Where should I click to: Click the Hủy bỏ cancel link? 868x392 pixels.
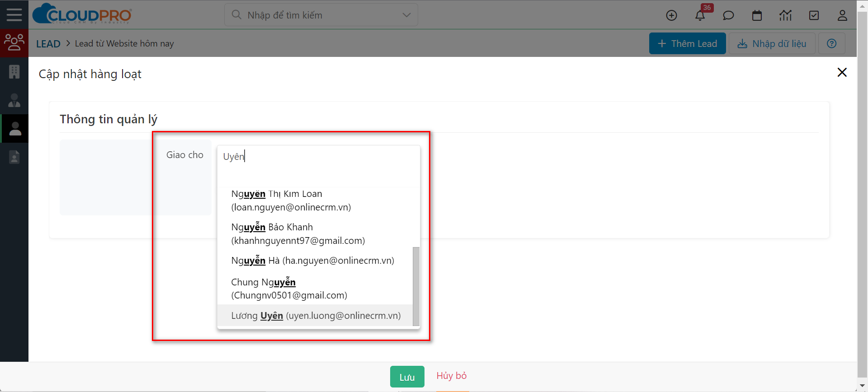(x=451, y=376)
